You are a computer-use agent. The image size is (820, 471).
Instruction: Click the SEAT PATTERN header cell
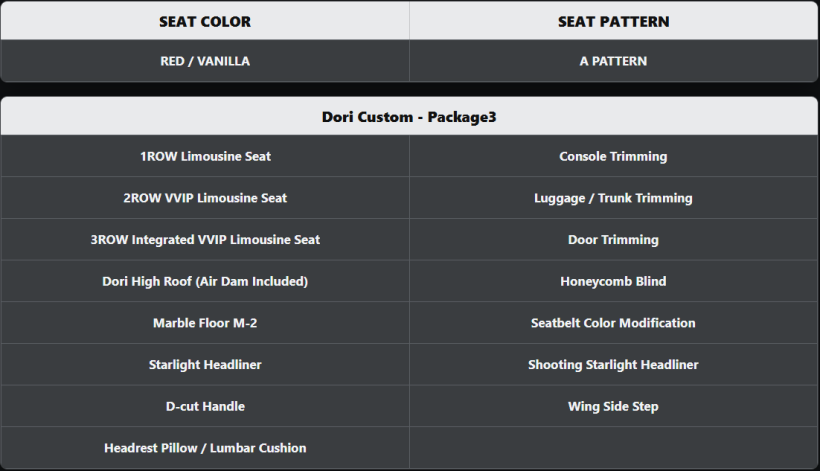coord(613,21)
